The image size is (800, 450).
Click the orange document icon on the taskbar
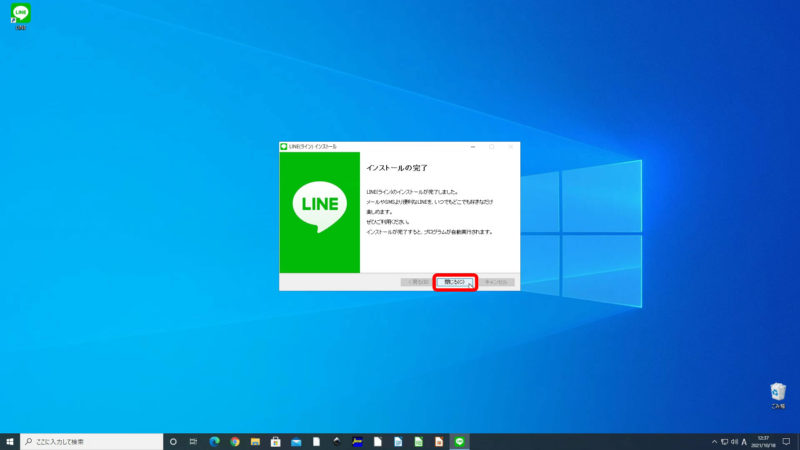pyautogui.click(x=439, y=441)
